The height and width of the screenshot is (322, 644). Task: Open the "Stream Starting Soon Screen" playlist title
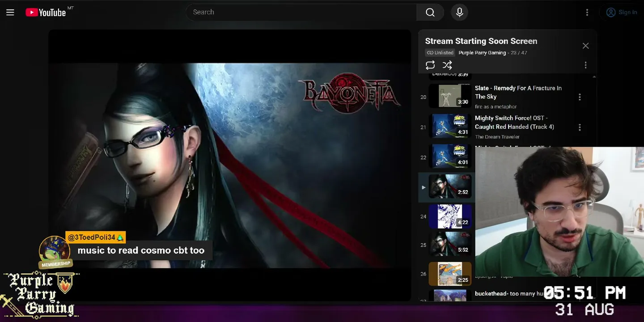point(481,41)
